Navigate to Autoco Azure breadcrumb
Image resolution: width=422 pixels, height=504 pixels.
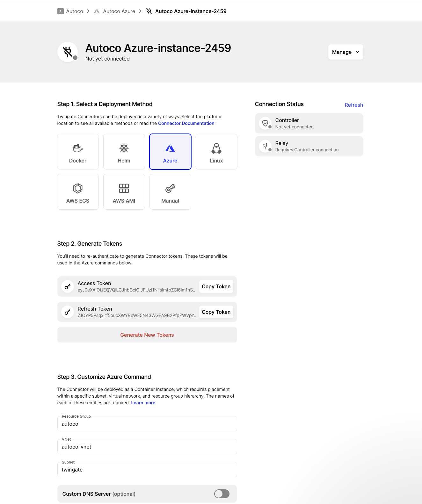119,11
